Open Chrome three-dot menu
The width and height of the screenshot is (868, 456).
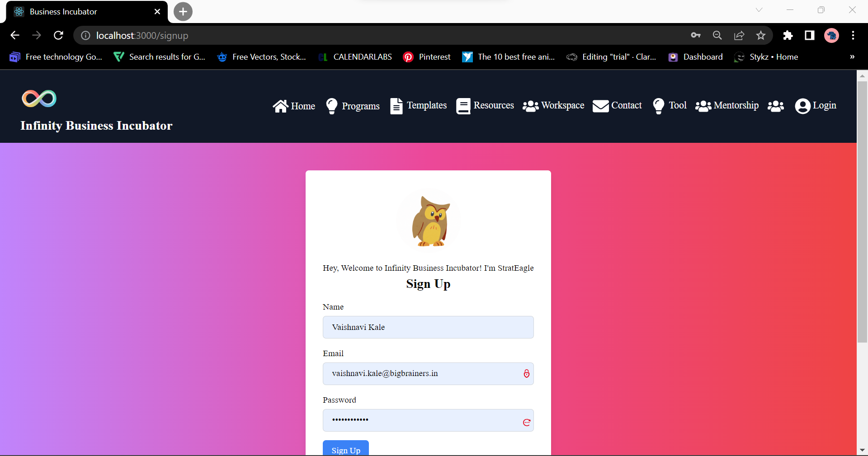[x=853, y=35]
